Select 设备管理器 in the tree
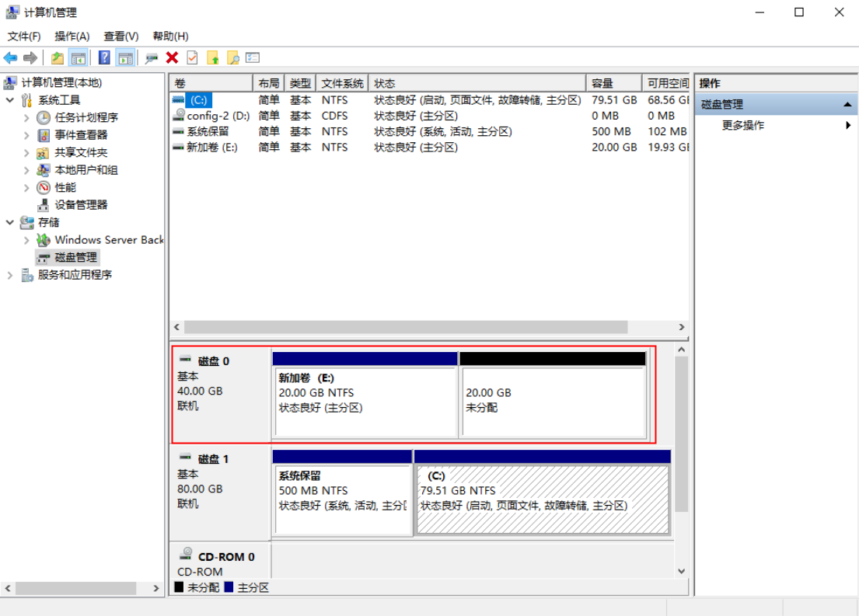Screen dimensions: 859x616 pyautogui.click(x=81, y=205)
